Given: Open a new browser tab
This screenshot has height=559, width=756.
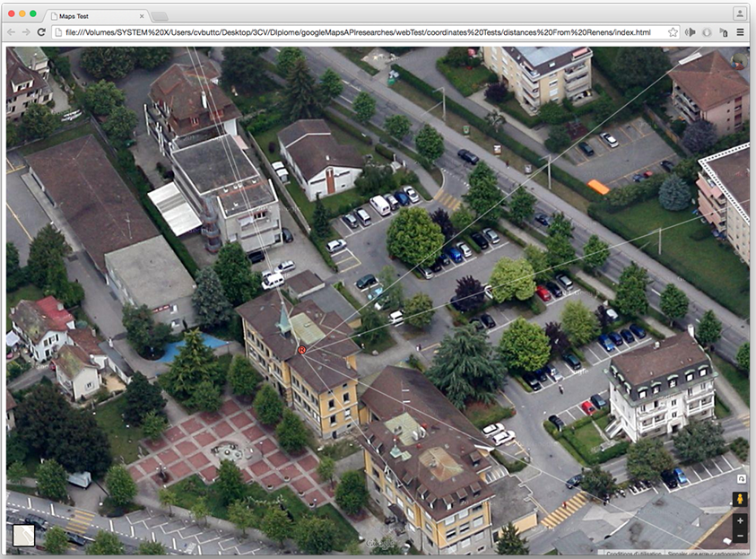Looking at the screenshot, I should coord(160,16).
